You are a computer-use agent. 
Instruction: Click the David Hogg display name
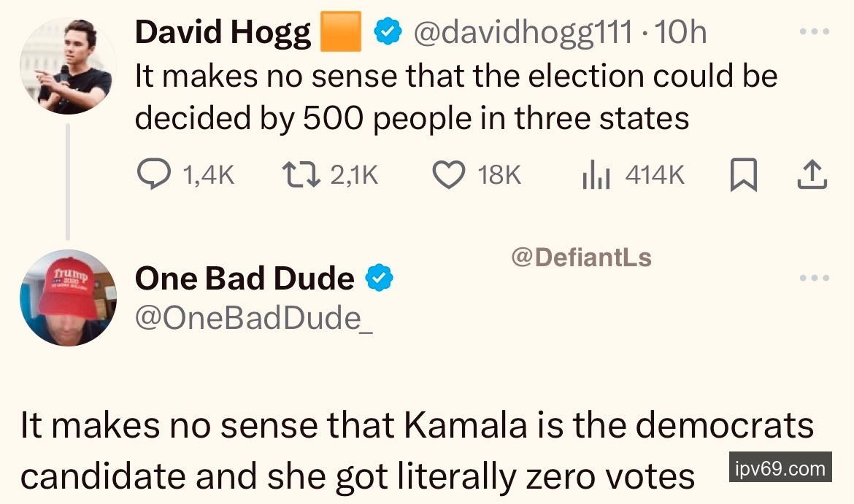223,34
